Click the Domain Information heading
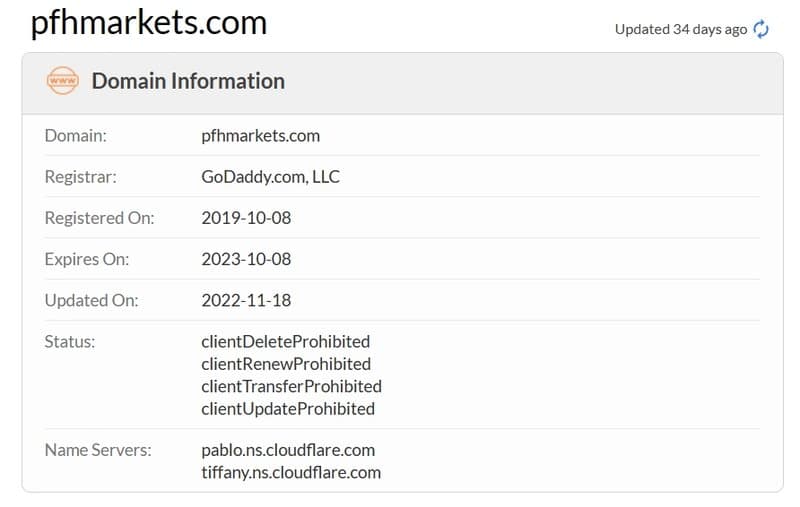This screenshot has height=507, width=800. [x=188, y=81]
